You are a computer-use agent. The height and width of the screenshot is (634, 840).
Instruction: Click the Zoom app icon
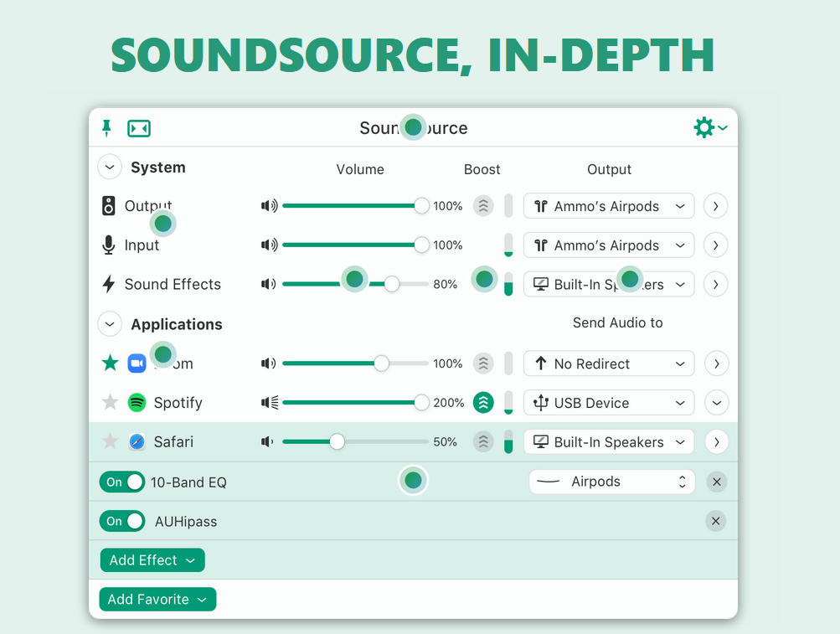137,363
